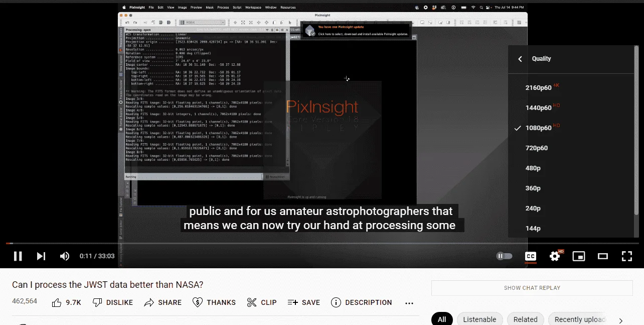Select the Related filter chip
Viewport: 644px width, 325px height.
tap(526, 319)
